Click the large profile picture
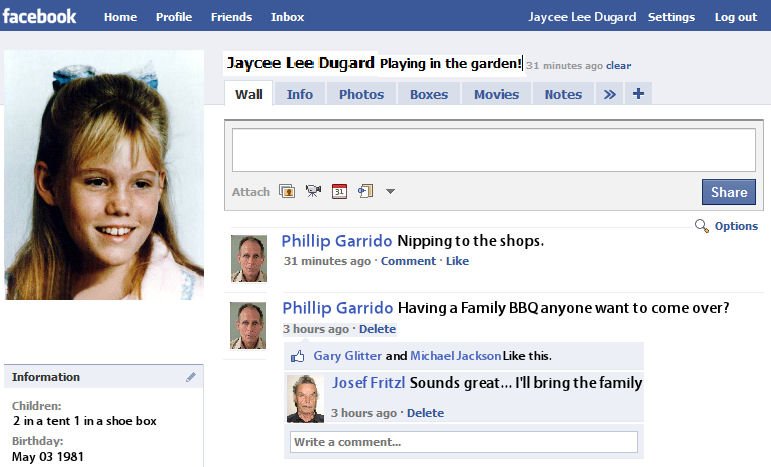Viewport: 771px width, 467px height. (104, 175)
